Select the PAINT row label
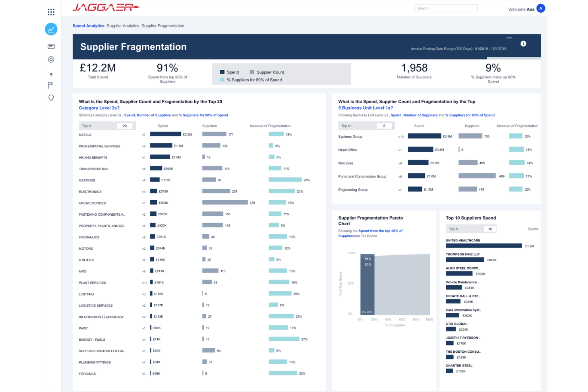This screenshot has height=392, width=588. tap(83, 328)
